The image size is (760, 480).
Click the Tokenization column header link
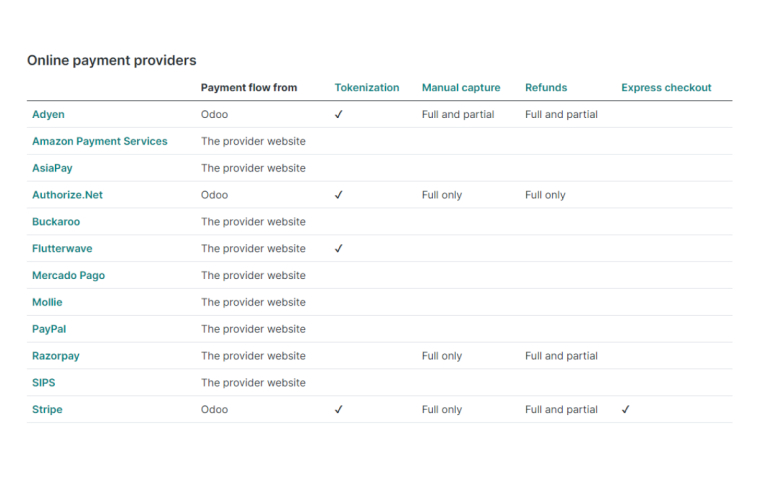(x=367, y=88)
